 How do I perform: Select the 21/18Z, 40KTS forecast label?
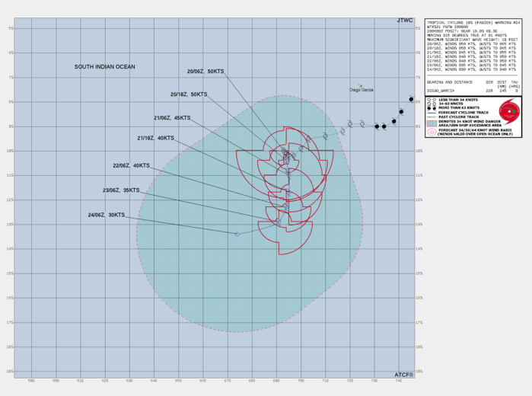coord(155,138)
